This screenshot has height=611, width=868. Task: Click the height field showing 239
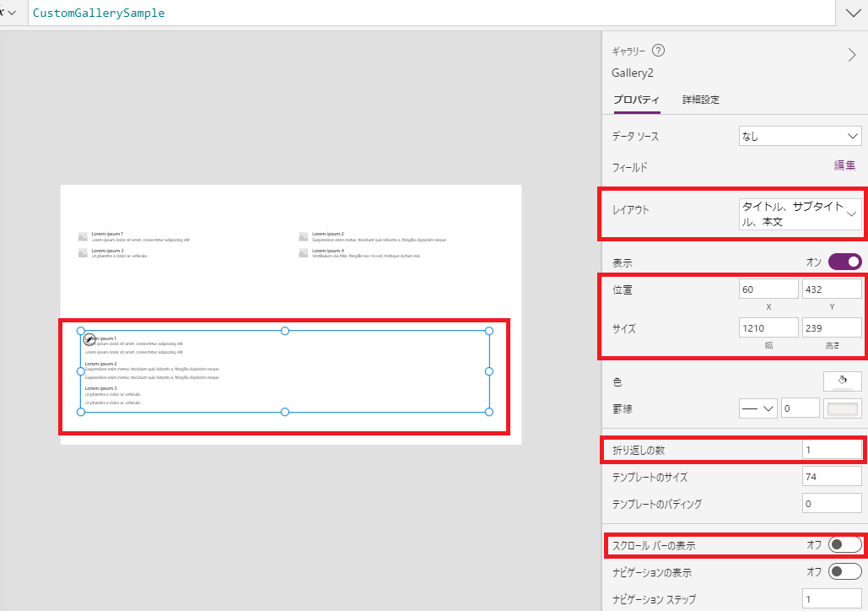click(x=832, y=328)
